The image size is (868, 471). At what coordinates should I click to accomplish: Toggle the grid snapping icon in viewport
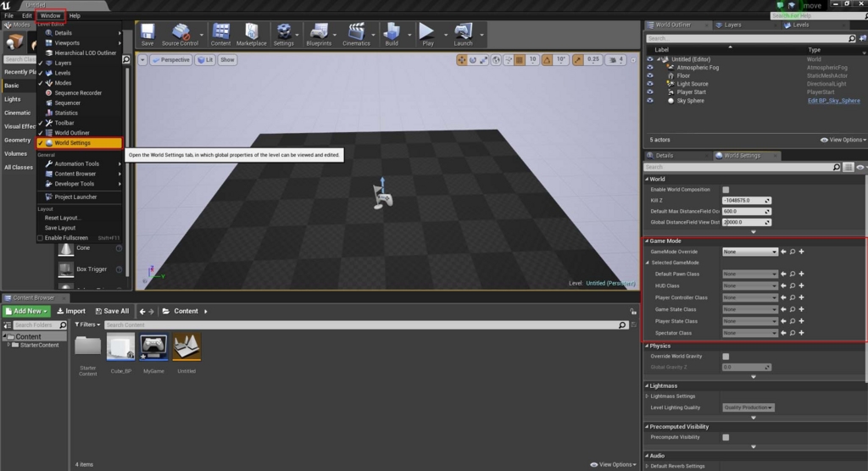click(x=520, y=60)
